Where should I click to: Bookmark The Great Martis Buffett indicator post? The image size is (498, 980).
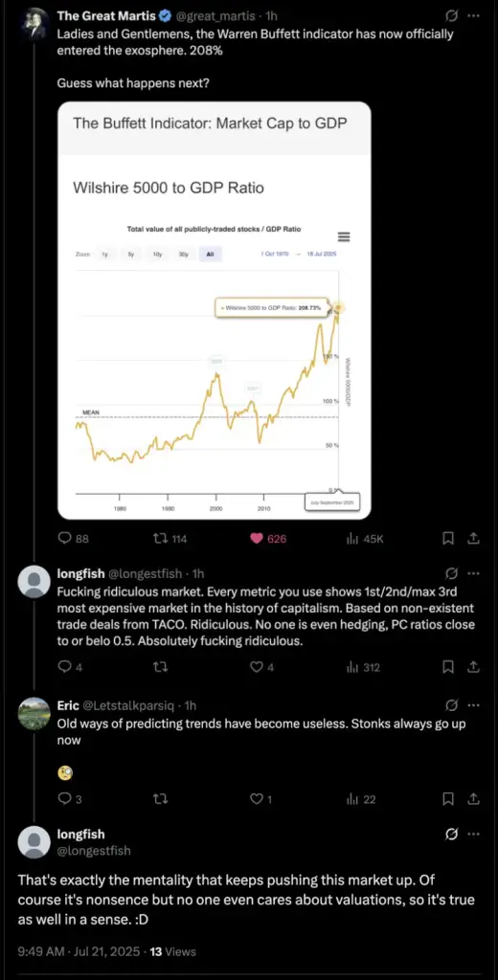pos(448,539)
